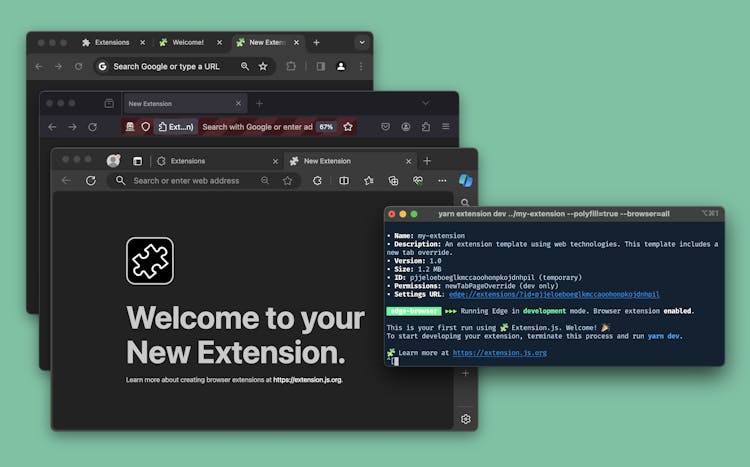Click the Chrome forward arrow

click(x=58, y=67)
